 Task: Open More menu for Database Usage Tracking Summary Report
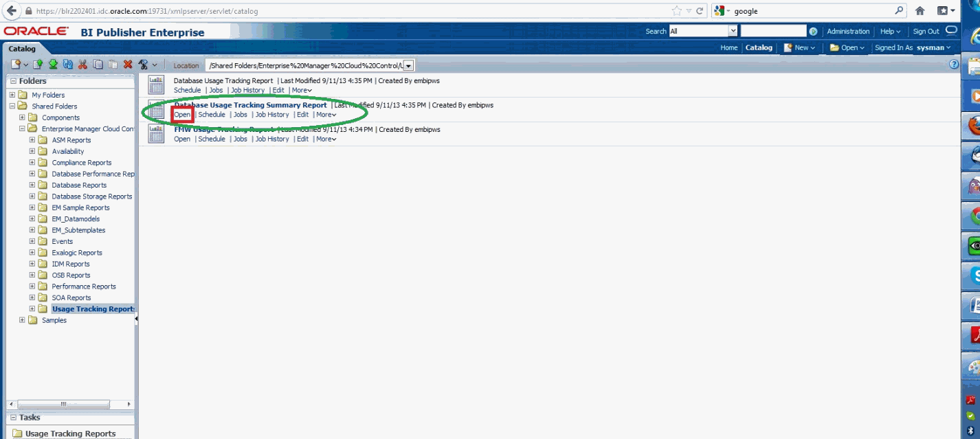coord(326,115)
